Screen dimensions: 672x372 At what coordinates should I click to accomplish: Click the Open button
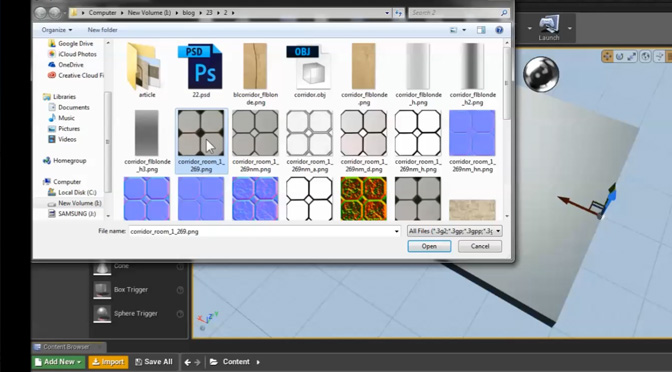pyautogui.click(x=429, y=246)
